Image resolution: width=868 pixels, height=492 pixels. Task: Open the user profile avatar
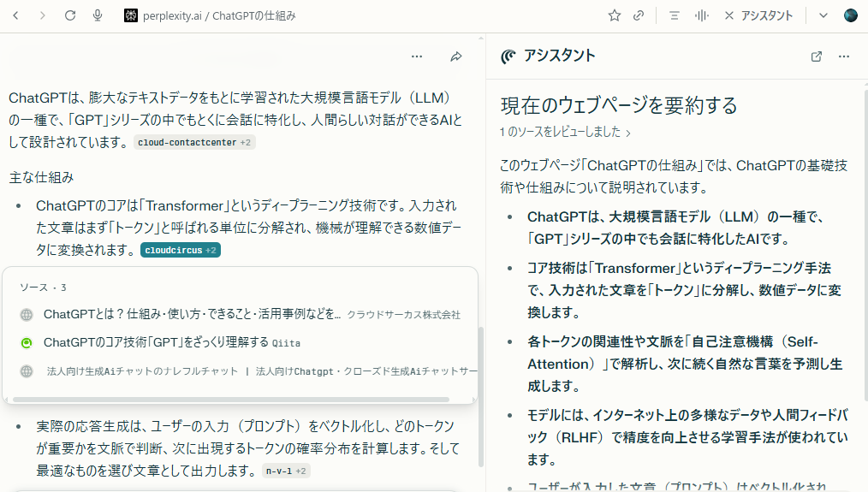tap(851, 15)
